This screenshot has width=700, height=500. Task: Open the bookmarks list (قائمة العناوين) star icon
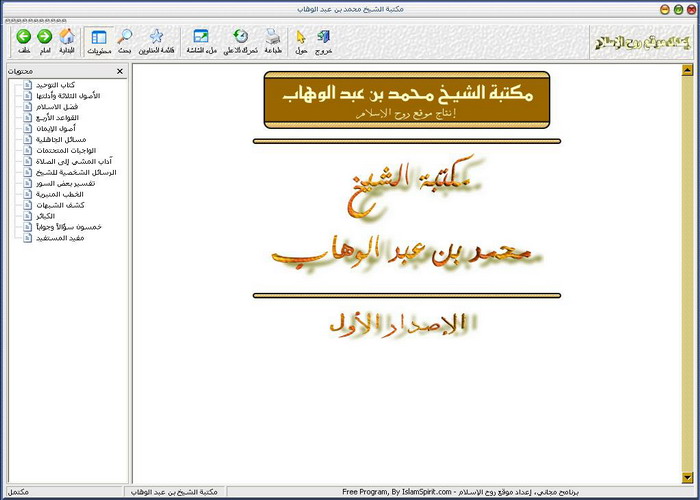pyautogui.click(x=155, y=37)
